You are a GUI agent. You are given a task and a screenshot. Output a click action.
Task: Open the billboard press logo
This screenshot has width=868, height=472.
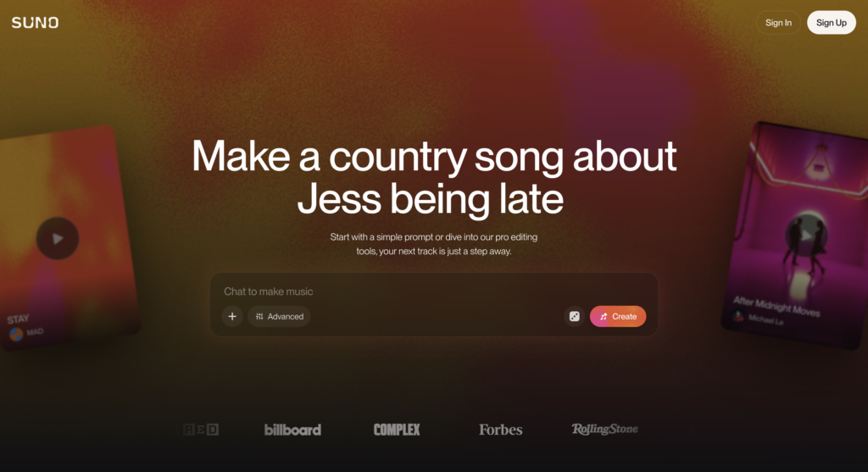point(292,430)
